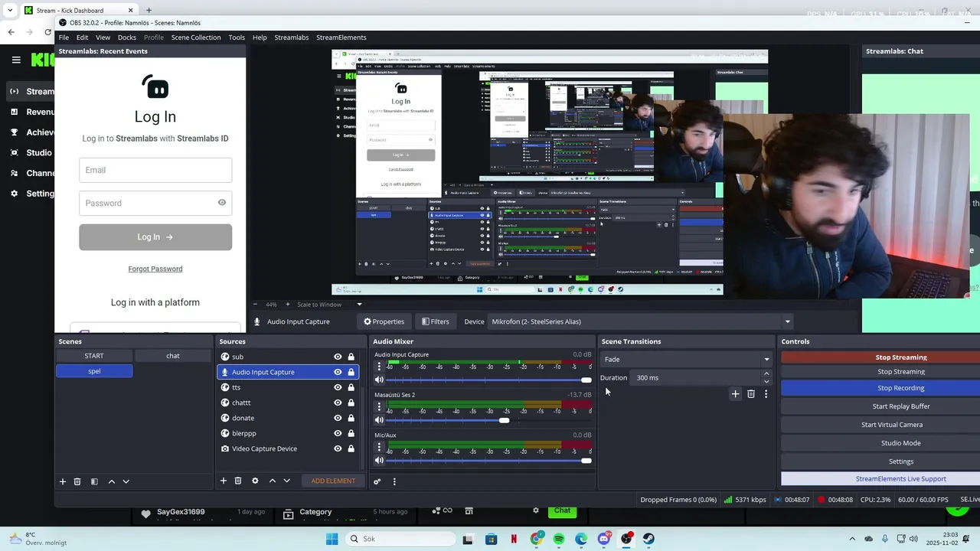Open Audio Mixer three-dot menu at bottom
980x551 pixels.
tap(394, 481)
